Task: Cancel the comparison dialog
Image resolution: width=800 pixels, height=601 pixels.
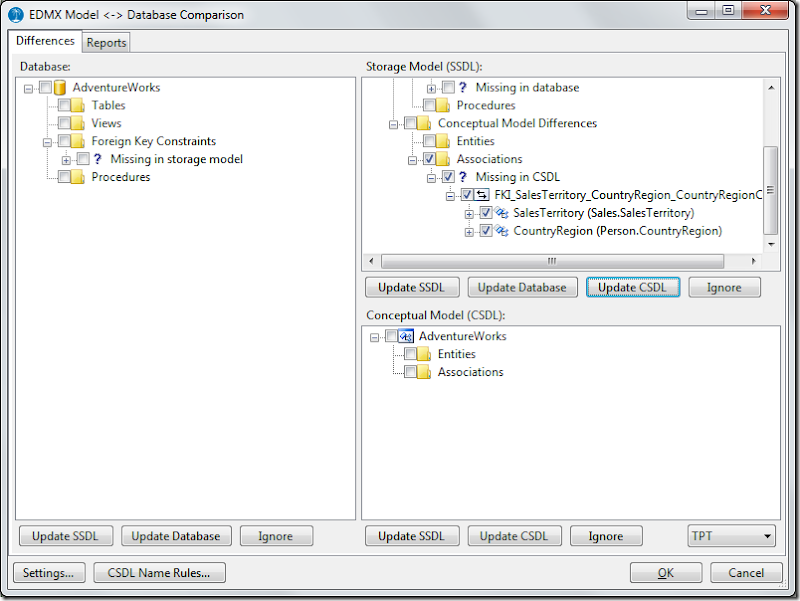Action: [x=746, y=573]
